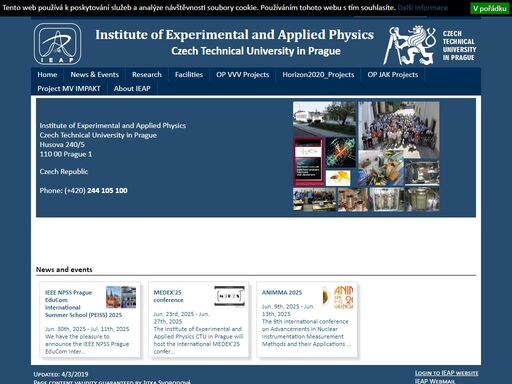Image resolution: width=512 pixels, height=384 pixels.
Task: Go to the Home menu item
Action: (x=47, y=75)
